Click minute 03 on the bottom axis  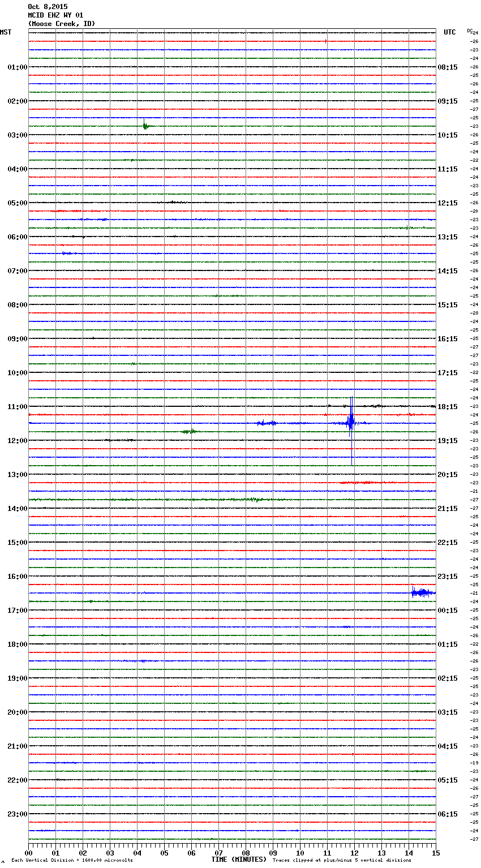click(110, 853)
